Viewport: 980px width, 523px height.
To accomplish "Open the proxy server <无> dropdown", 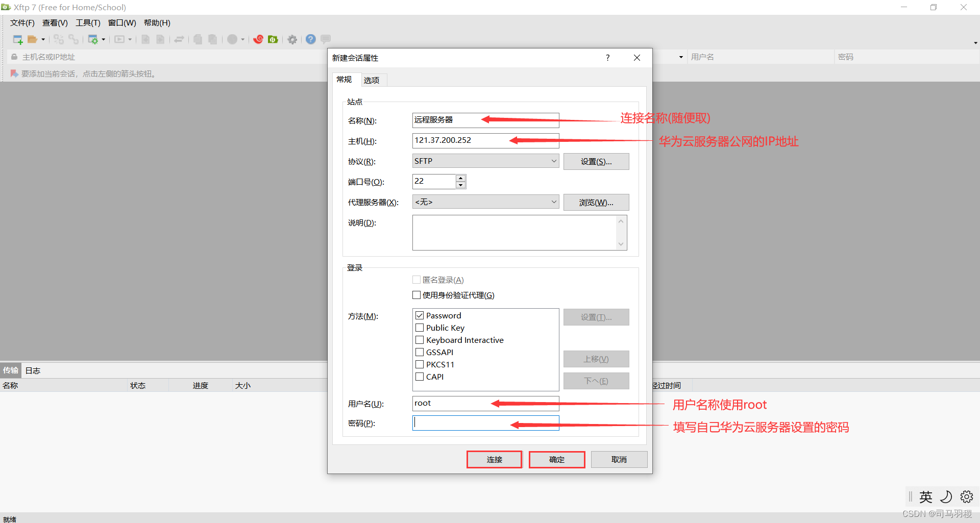I will click(x=485, y=202).
